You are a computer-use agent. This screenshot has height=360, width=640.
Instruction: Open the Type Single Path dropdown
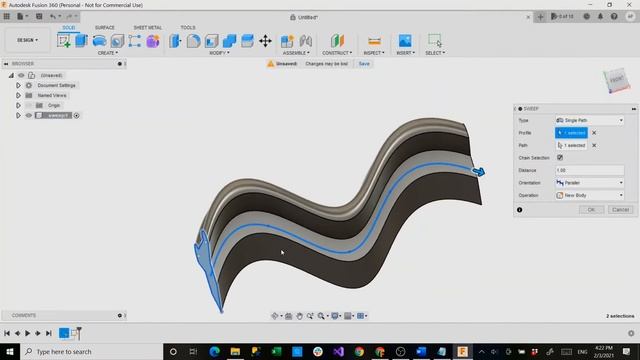coord(589,120)
